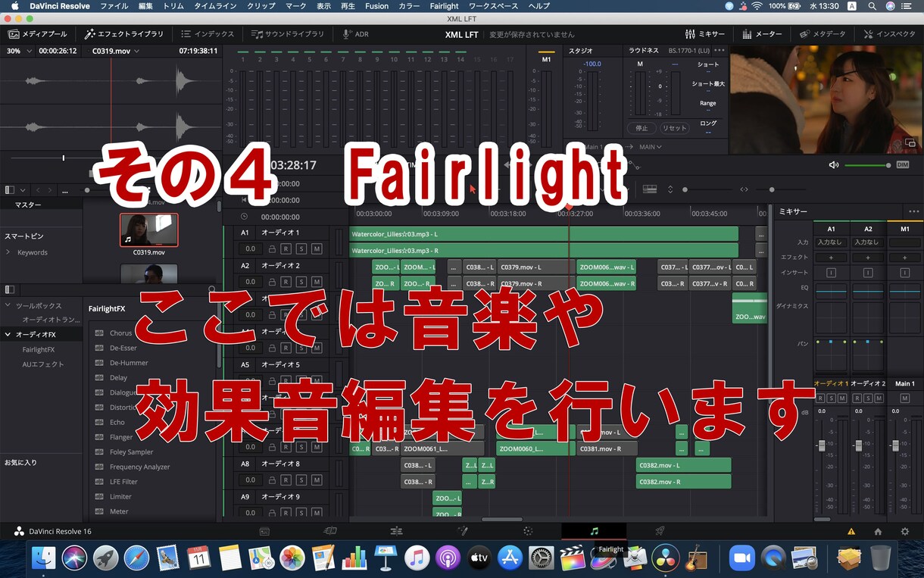Switch to the Deliver page rocket icon
Viewport: 924px width, 578px height.
point(660,531)
